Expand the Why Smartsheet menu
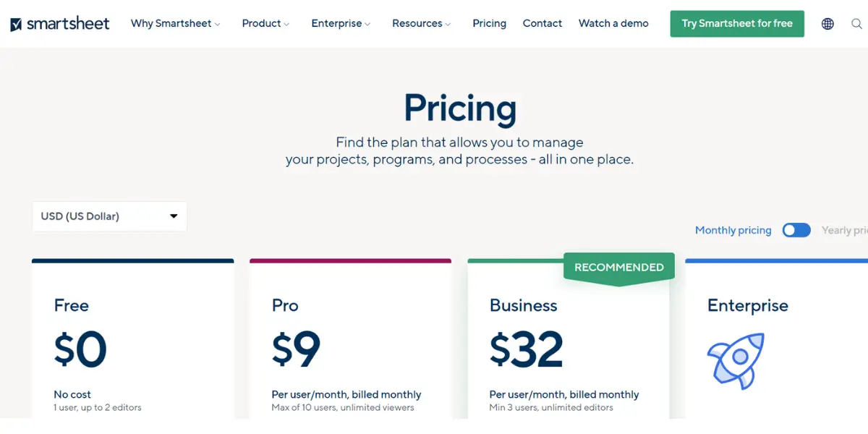 point(176,23)
